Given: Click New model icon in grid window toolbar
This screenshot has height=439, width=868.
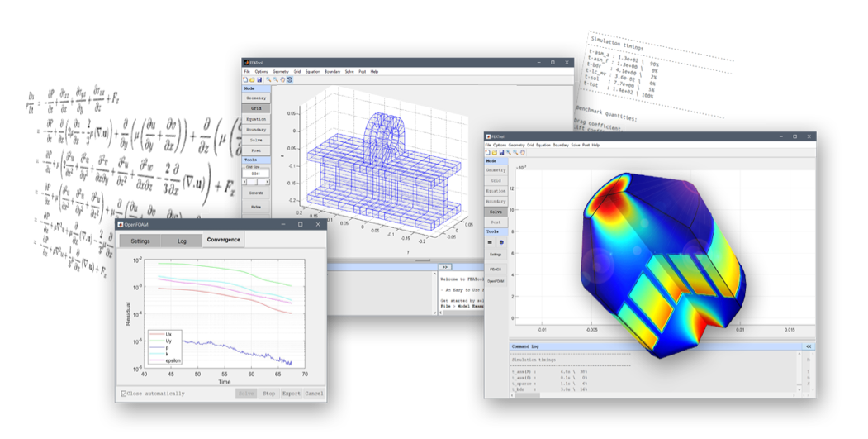Looking at the screenshot, I should (x=245, y=80).
